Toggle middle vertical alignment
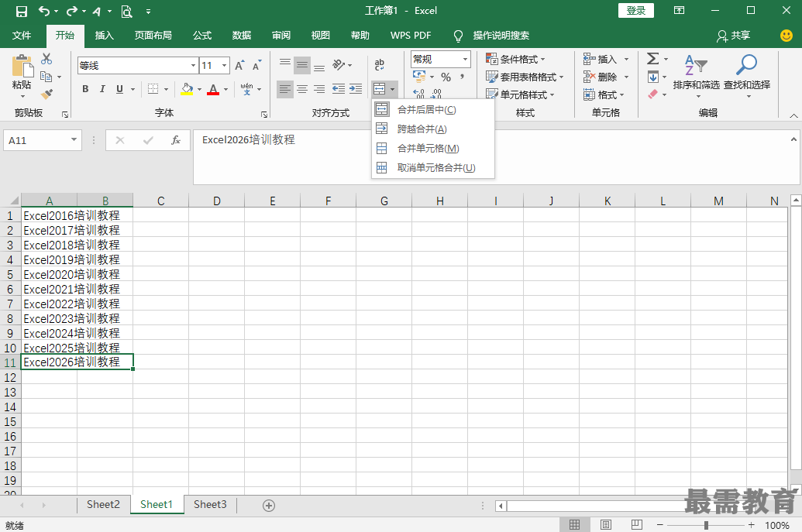This screenshot has height=532, width=802. click(302, 65)
